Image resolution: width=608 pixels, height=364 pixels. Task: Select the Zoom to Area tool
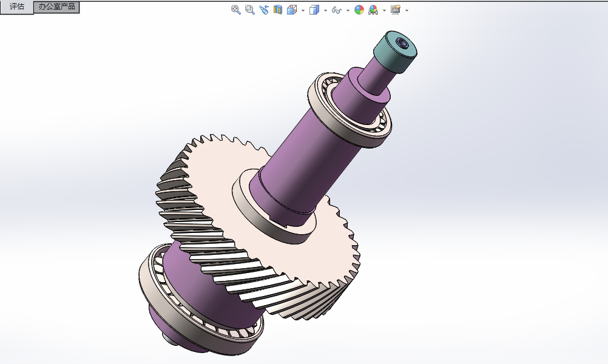pos(249,10)
